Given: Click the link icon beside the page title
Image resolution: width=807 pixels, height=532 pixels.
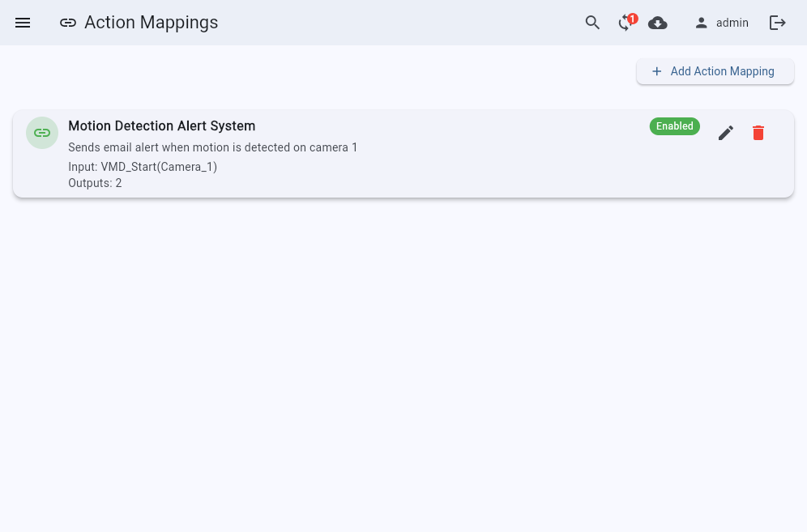Looking at the screenshot, I should click(x=68, y=23).
